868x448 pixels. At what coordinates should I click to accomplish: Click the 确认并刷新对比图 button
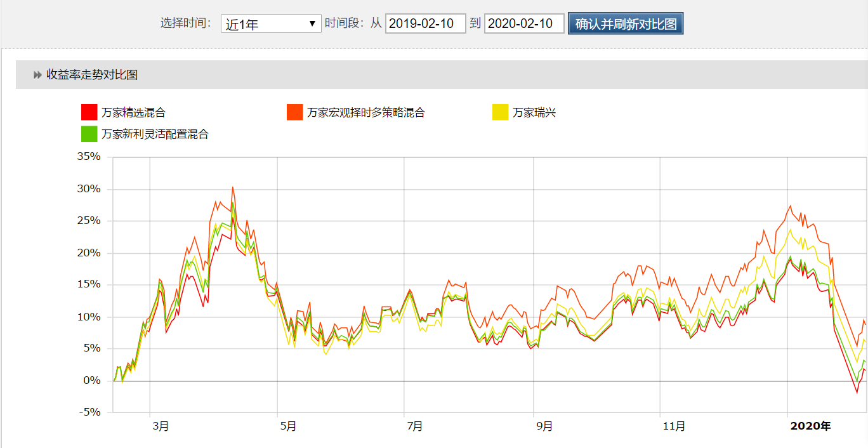[x=626, y=24]
